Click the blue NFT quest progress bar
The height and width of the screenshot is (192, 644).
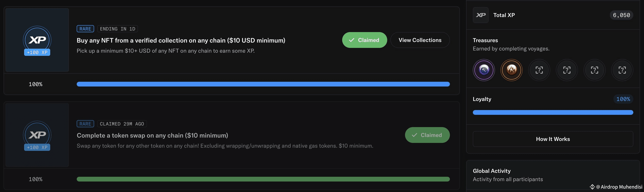(x=263, y=84)
